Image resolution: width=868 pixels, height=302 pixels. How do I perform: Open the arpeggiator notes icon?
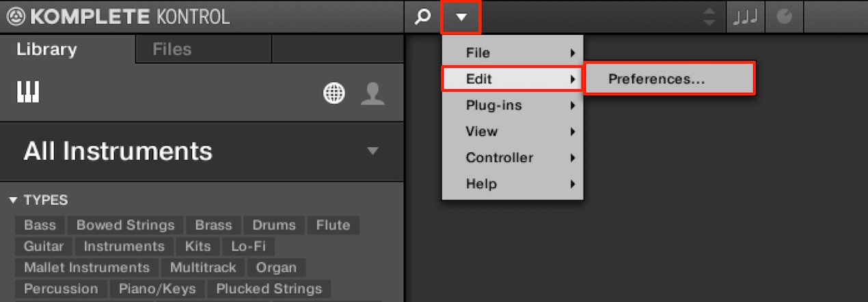pyautogui.click(x=746, y=17)
